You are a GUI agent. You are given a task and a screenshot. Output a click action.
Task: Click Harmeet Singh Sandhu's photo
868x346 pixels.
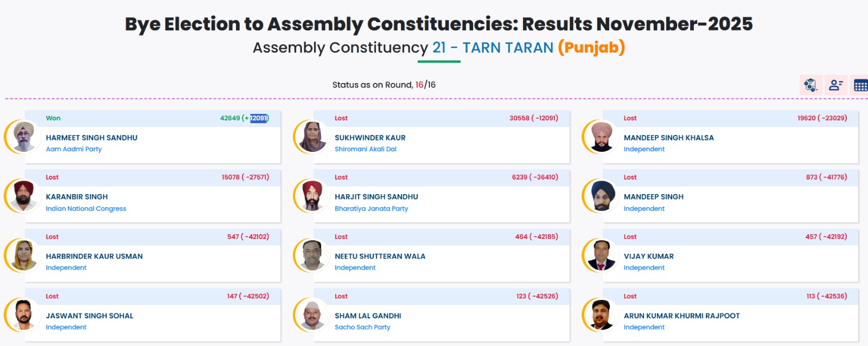23,137
